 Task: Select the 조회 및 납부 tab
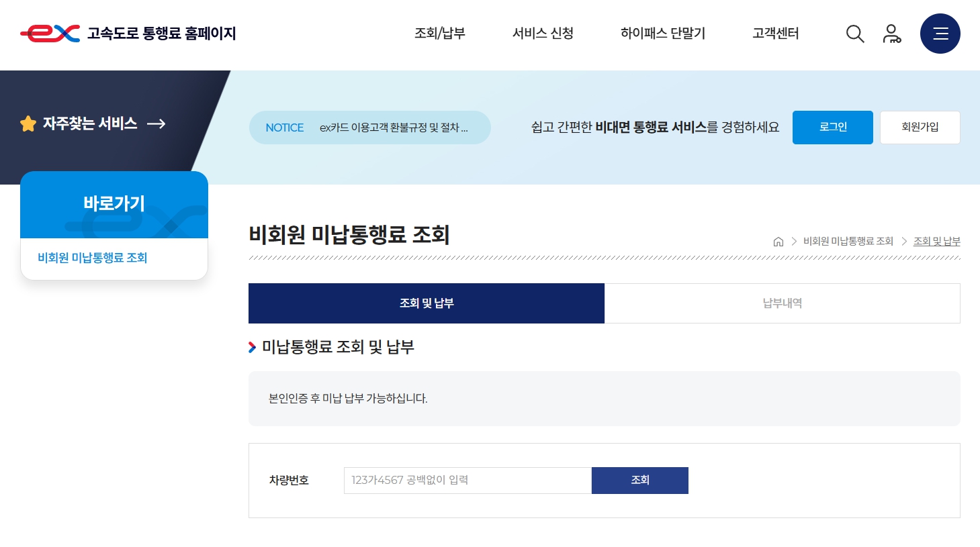click(x=426, y=303)
